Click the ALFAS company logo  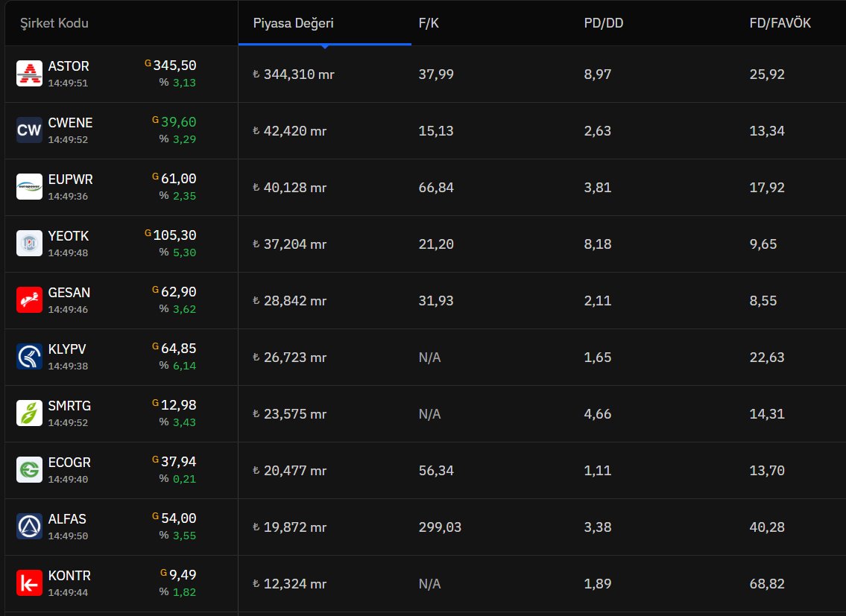[x=29, y=527]
